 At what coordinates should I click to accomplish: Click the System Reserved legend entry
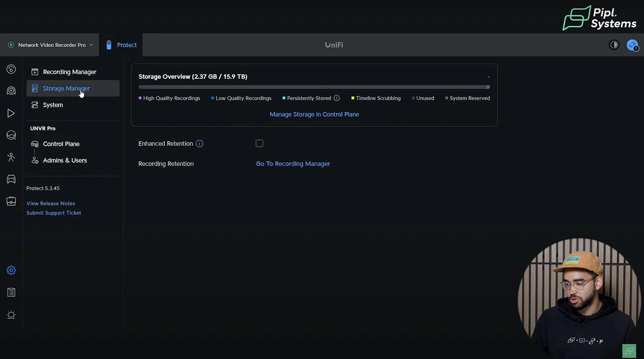click(468, 98)
